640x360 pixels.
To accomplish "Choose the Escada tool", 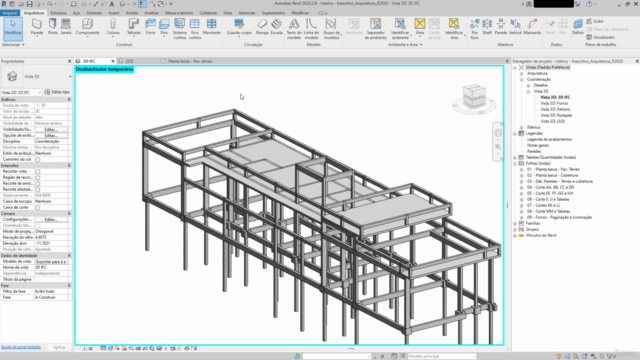I will (276, 27).
